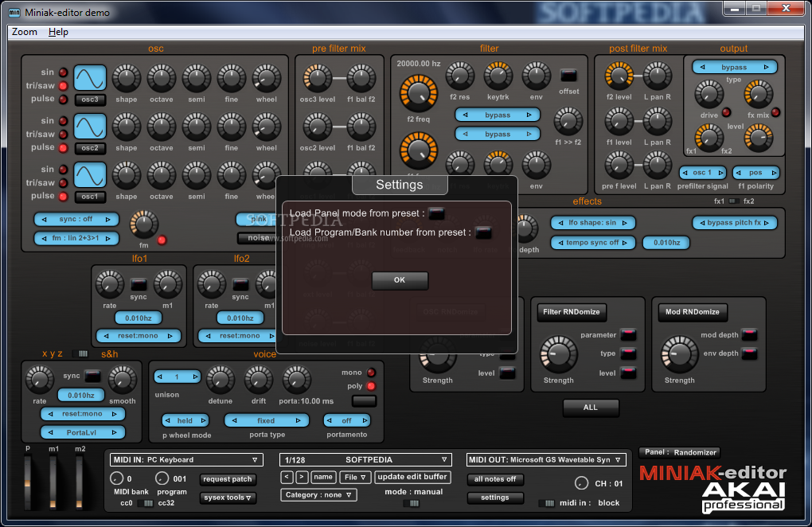Screen dimensions: 812x527
Task: Click the all notes off button
Action: click(x=495, y=479)
